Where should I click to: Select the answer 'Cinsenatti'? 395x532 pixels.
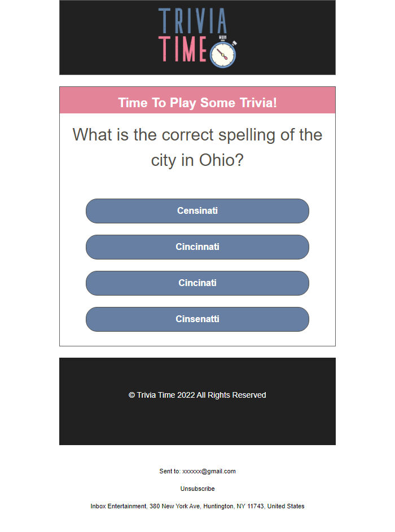(197, 319)
